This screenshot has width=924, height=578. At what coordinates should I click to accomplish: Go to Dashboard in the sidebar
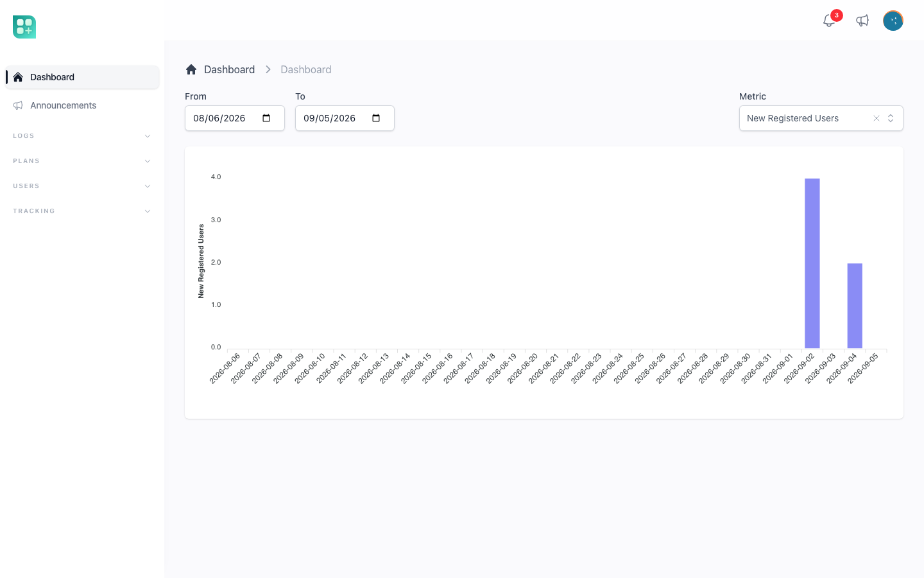point(82,77)
